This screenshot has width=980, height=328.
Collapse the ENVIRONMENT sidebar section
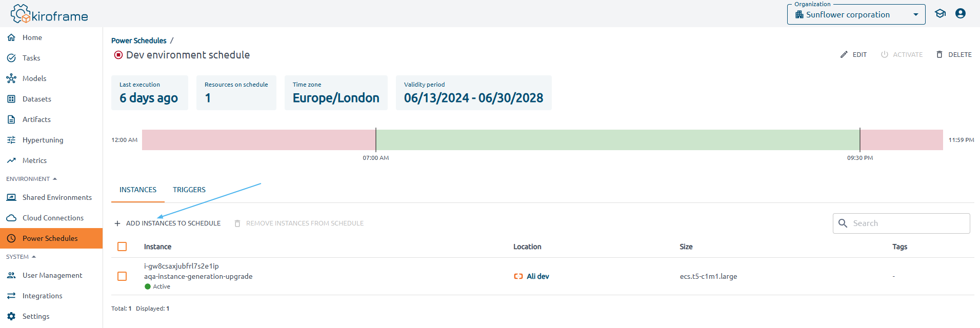[x=54, y=178]
